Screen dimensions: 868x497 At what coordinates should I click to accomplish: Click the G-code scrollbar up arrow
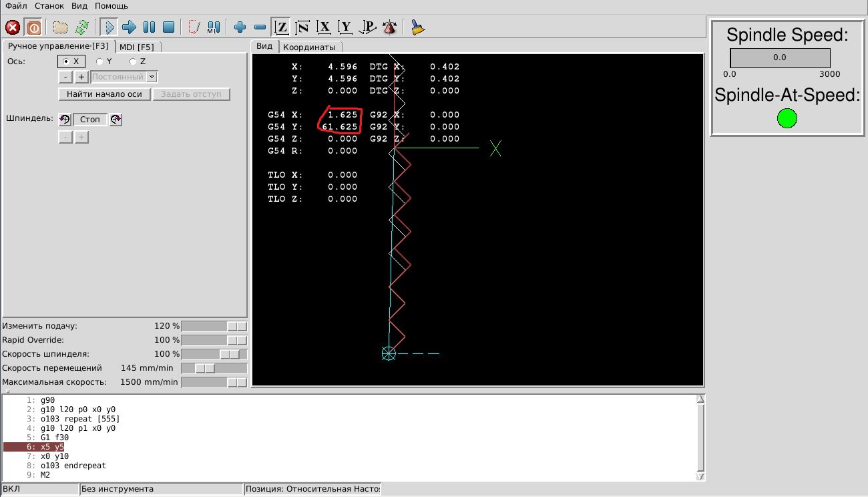click(x=700, y=399)
